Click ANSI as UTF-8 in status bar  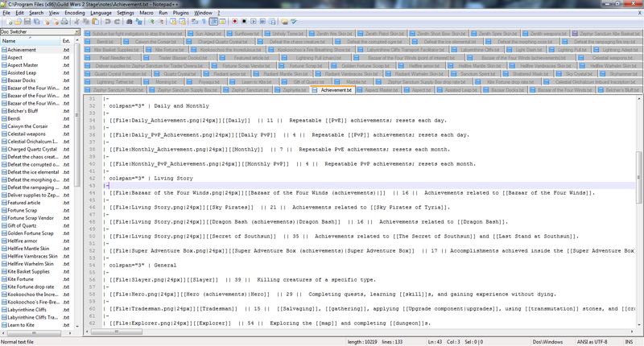tap(592, 341)
